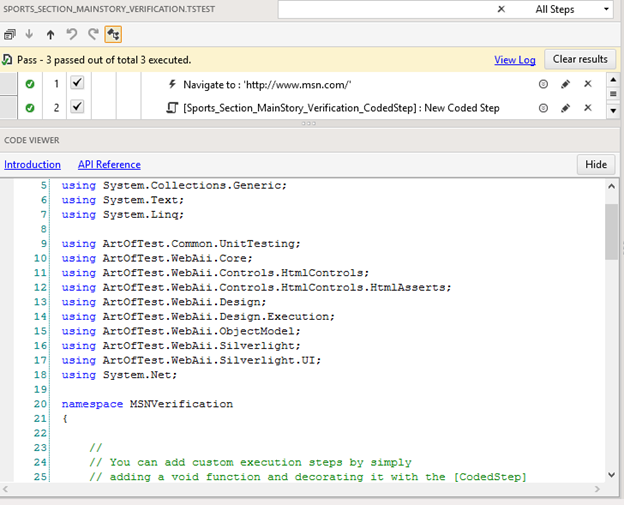Click the move step up arrow
This screenshot has width=624, height=505.
click(50, 34)
